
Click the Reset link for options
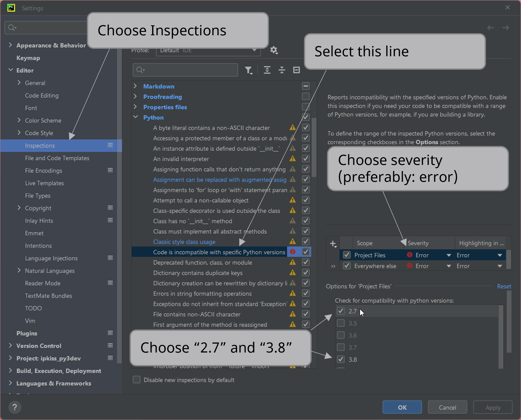click(504, 286)
